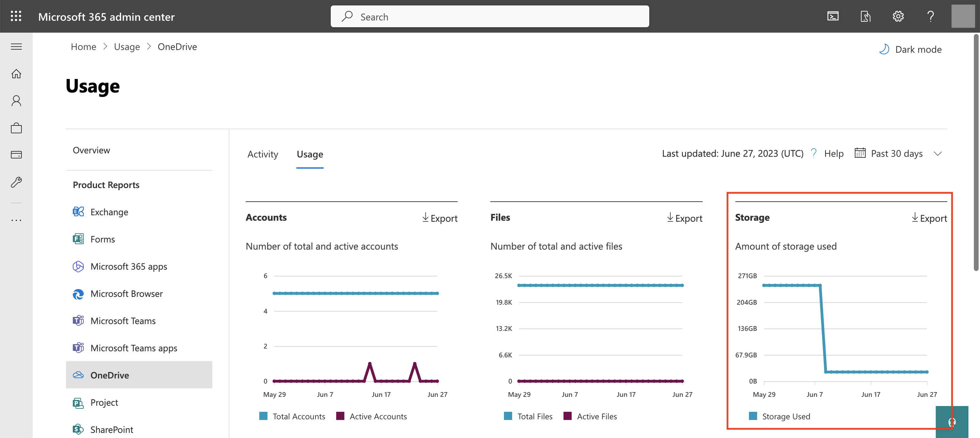Go to Usage breadcrumb link

[x=127, y=46]
